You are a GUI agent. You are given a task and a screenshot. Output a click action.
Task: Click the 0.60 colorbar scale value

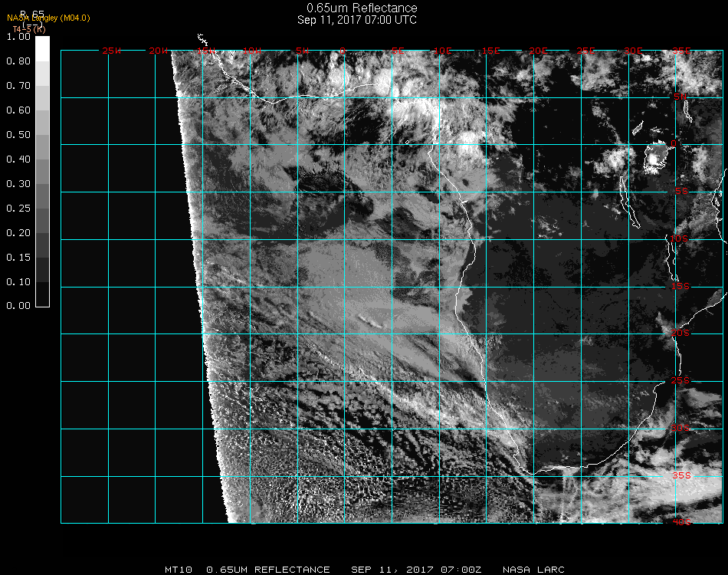(18, 110)
